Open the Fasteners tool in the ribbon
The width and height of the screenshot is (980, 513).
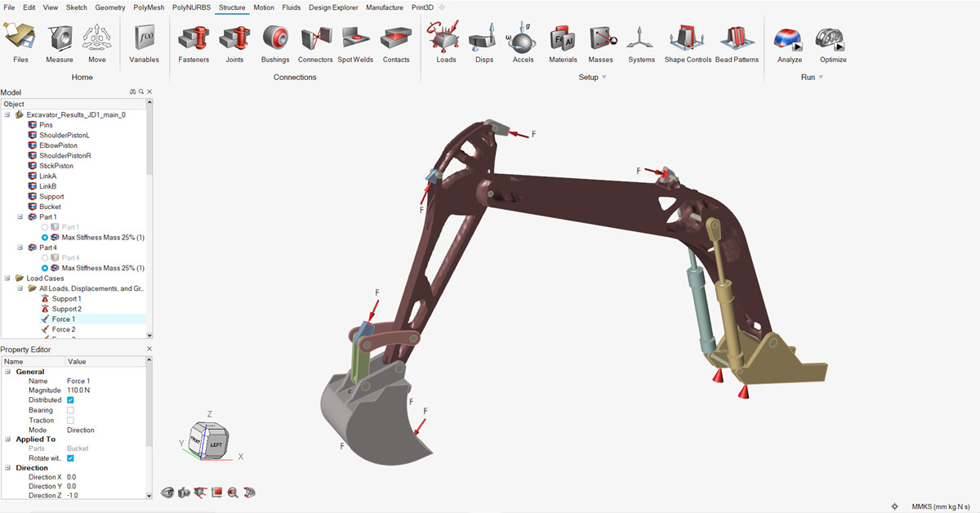(x=194, y=39)
